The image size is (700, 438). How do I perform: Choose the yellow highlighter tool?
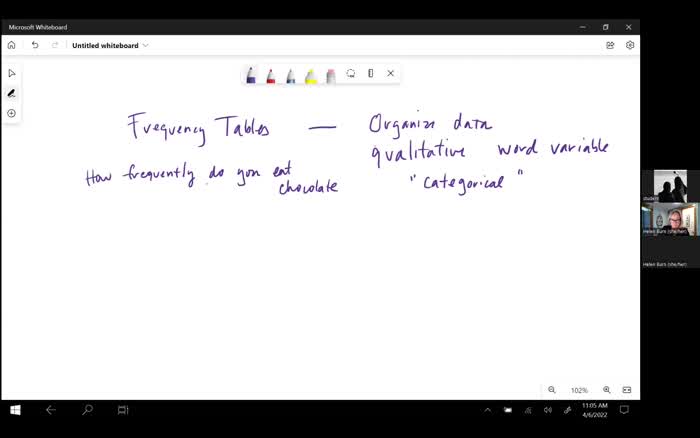pos(311,75)
